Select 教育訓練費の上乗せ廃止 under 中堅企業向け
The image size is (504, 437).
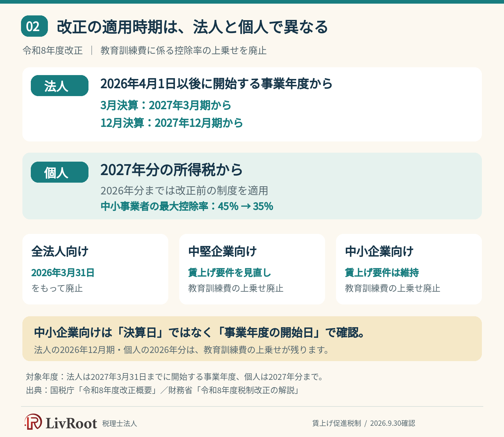click(236, 288)
